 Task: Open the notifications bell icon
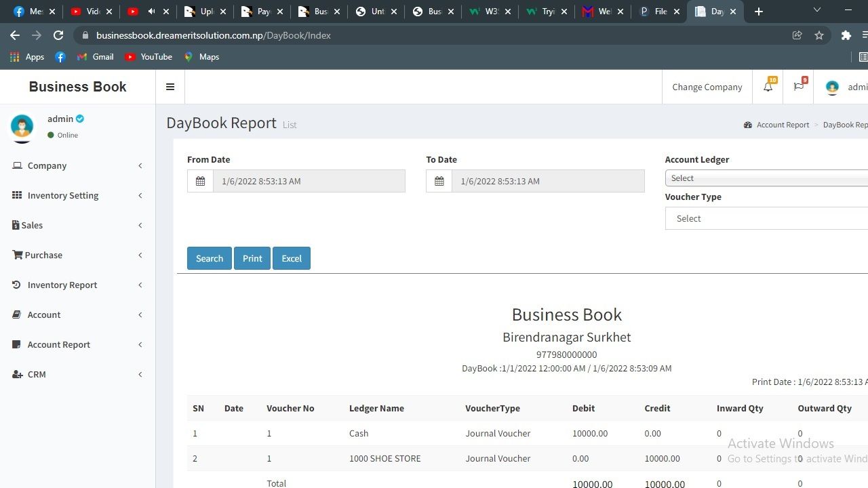768,87
